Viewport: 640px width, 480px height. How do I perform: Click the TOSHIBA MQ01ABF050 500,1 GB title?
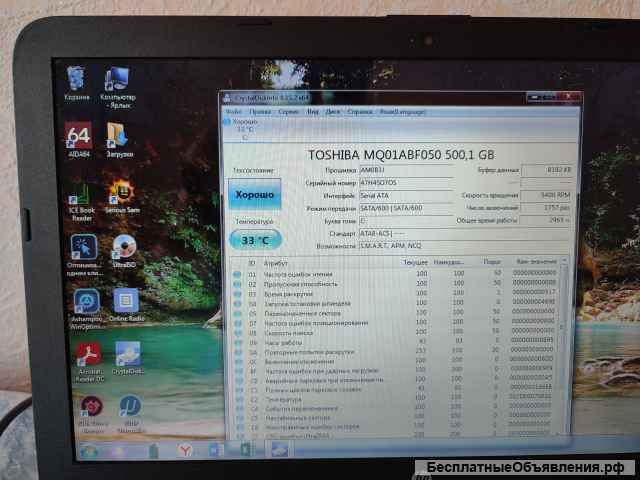coord(401,155)
